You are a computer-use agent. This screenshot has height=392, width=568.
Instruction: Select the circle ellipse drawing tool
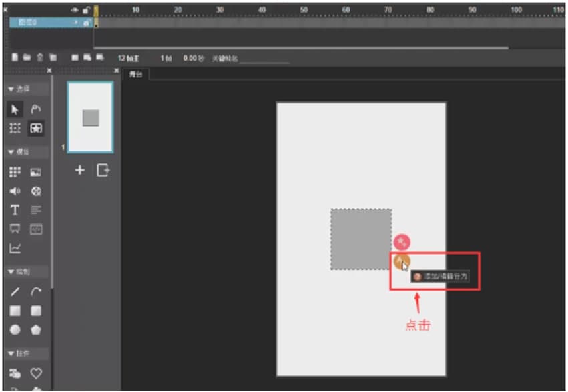click(x=15, y=329)
